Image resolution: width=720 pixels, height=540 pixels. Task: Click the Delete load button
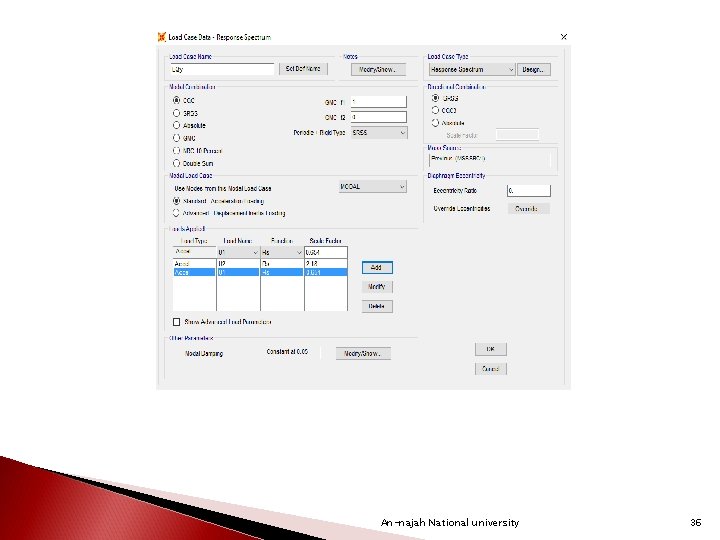pos(377,306)
